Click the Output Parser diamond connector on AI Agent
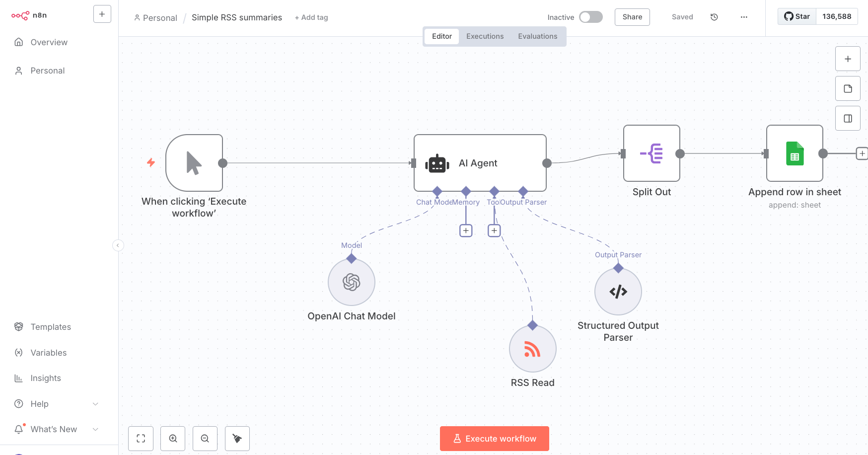 pyautogui.click(x=523, y=191)
